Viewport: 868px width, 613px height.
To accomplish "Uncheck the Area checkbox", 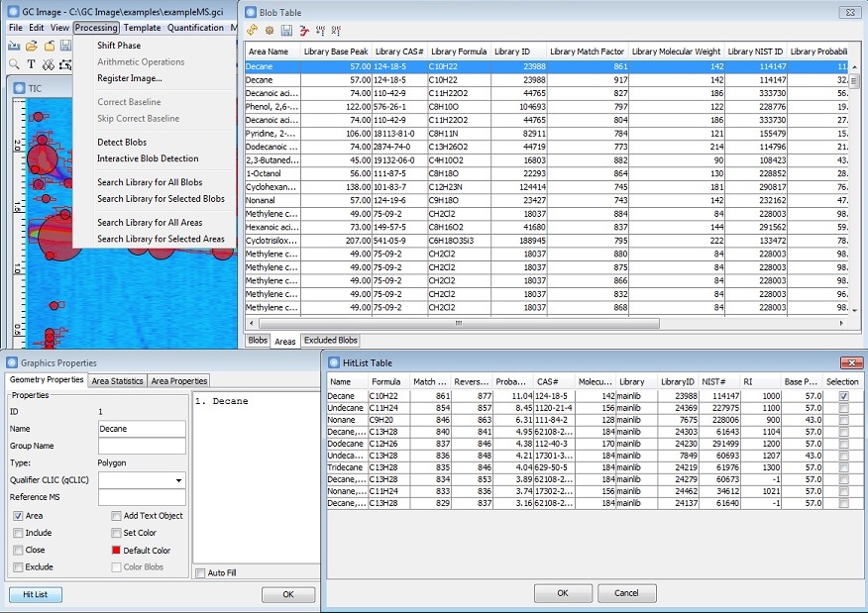I will [19, 516].
